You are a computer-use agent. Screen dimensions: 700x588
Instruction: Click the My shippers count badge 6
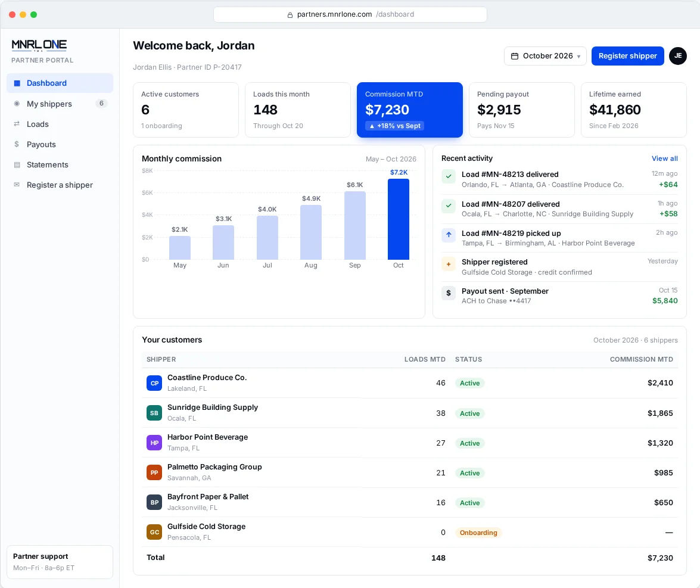(x=101, y=104)
